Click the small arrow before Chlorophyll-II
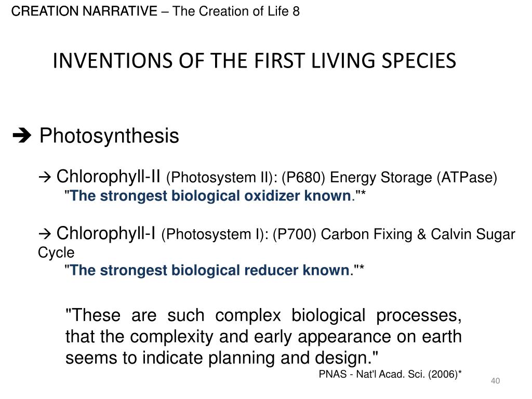Viewport: 532px width, 399px height. tap(45, 177)
